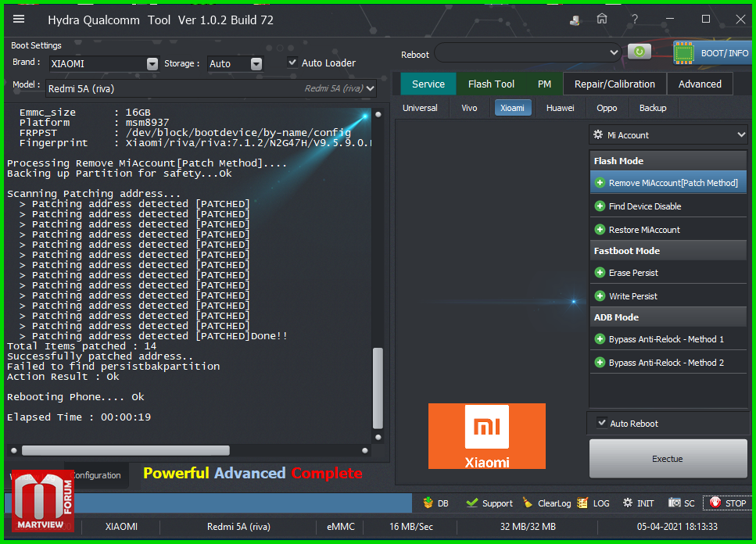
Task: Click the Exectue button
Action: click(x=668, y=459)
